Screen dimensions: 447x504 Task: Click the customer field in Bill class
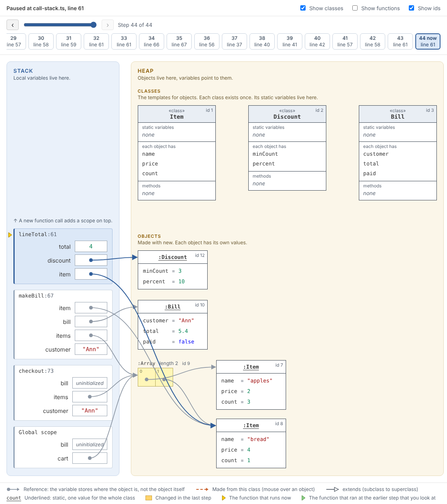click(x=376, y=154)
